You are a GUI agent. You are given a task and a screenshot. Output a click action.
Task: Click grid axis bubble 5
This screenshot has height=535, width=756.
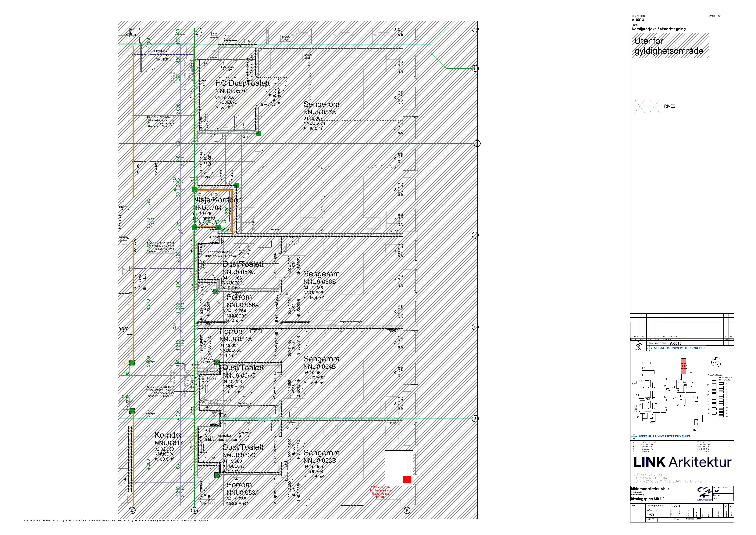475,419
